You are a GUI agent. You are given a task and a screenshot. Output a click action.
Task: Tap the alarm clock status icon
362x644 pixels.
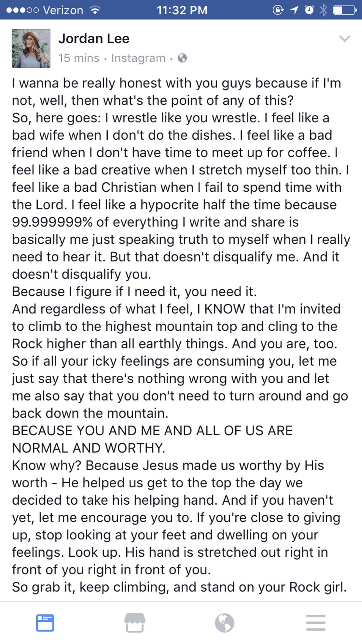[309, 10]
